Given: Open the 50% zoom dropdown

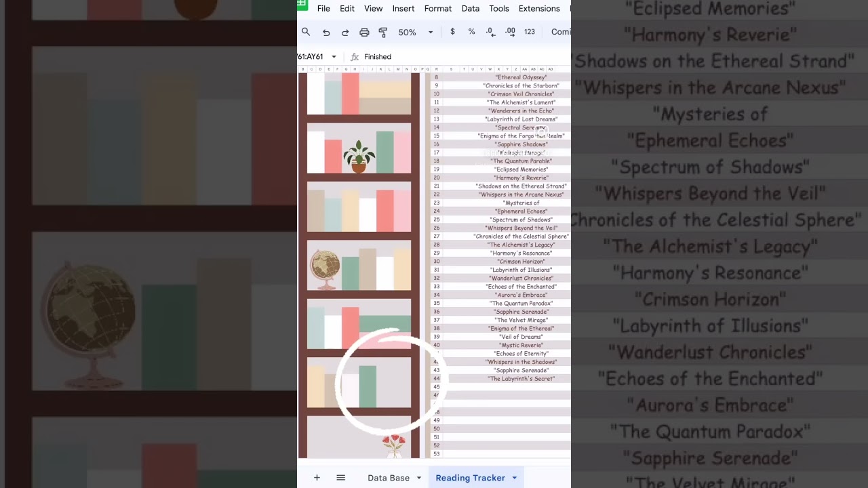Looking at the screenshot, I should click(416, 32).
